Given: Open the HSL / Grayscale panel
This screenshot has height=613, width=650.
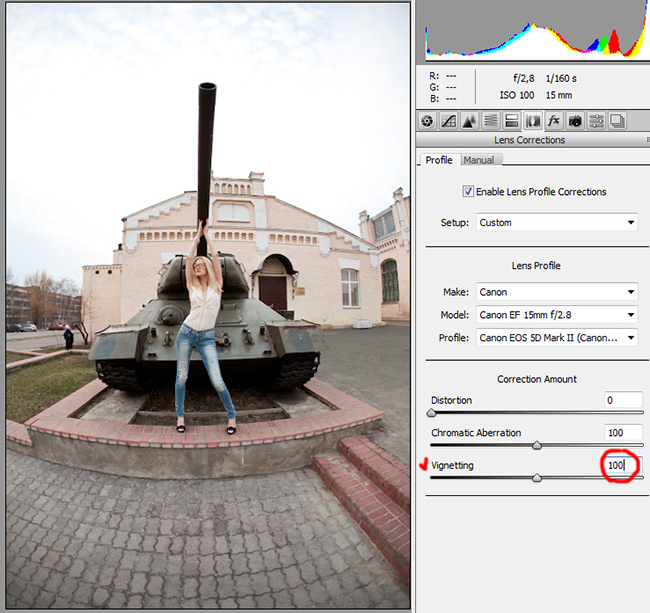Looking at the screenshot, I should [x=490, y=121].
